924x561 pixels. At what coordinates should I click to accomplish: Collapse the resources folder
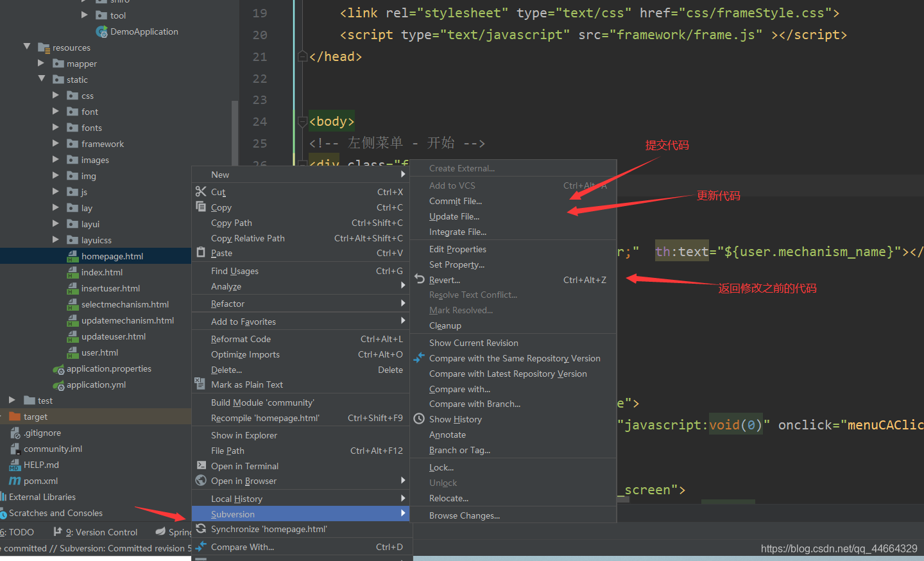pyautogui.click(x=27, y=47)
